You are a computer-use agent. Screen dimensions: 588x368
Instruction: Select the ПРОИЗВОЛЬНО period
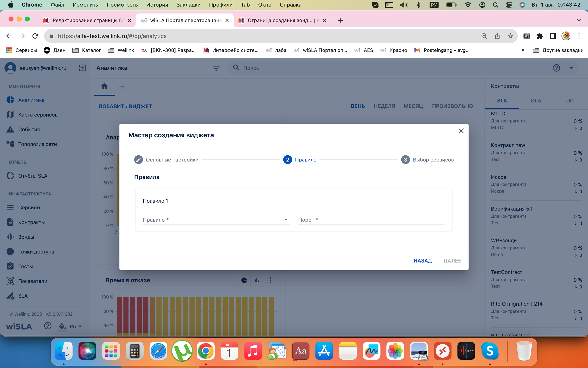[452, 106]
